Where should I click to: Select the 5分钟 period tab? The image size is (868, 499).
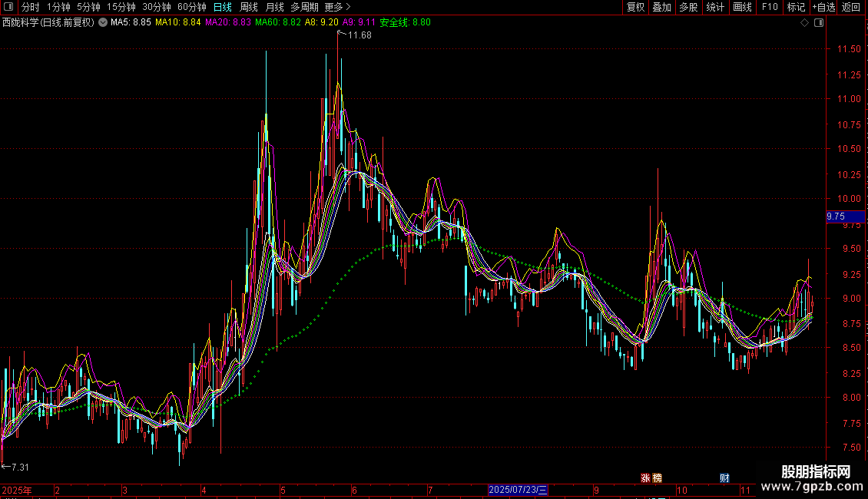(x=88, y=7)
